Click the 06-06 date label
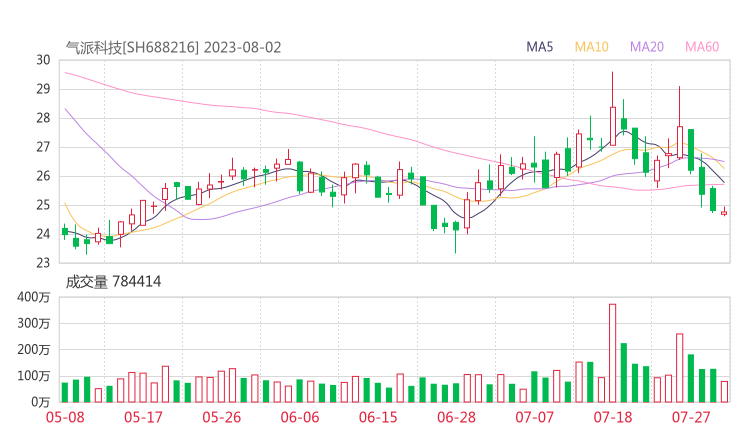Screen dimensions: 740x440 tap(300, 417)
